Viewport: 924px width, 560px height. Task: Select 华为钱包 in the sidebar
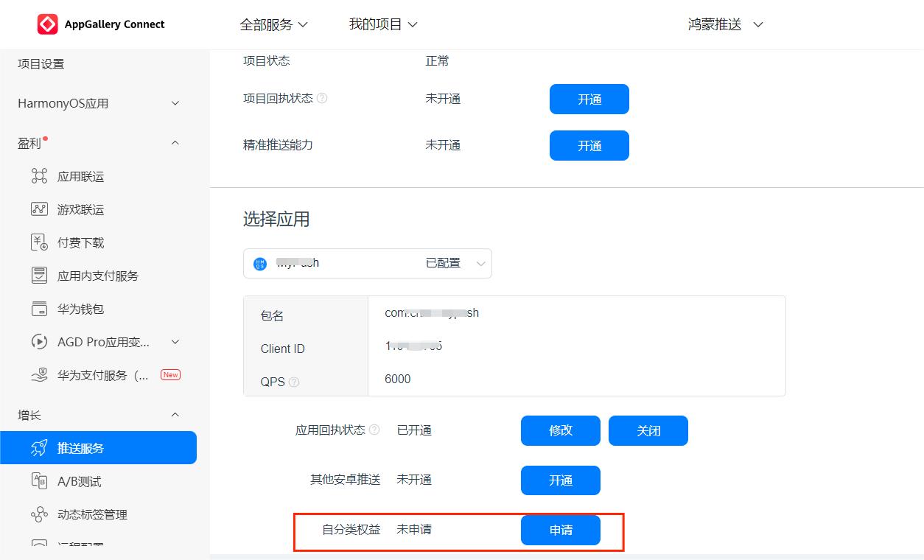(x=81, y=309)
